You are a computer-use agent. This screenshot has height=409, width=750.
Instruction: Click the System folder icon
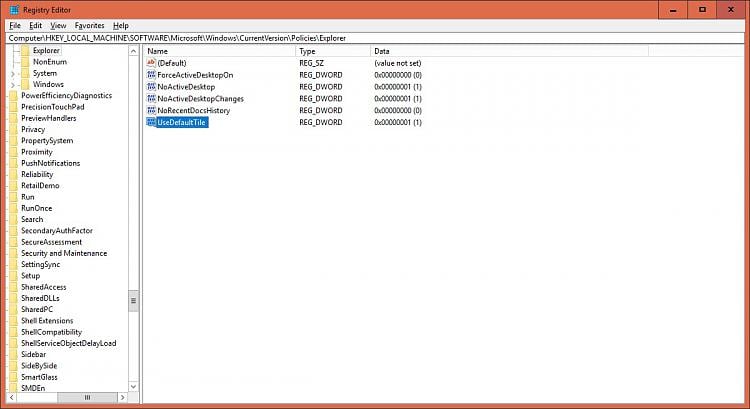25,73
